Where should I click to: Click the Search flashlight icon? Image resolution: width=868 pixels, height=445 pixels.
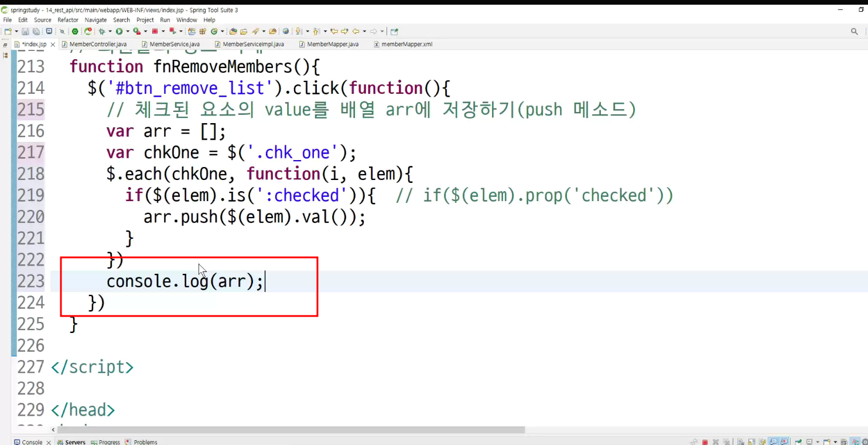point(255,31)
